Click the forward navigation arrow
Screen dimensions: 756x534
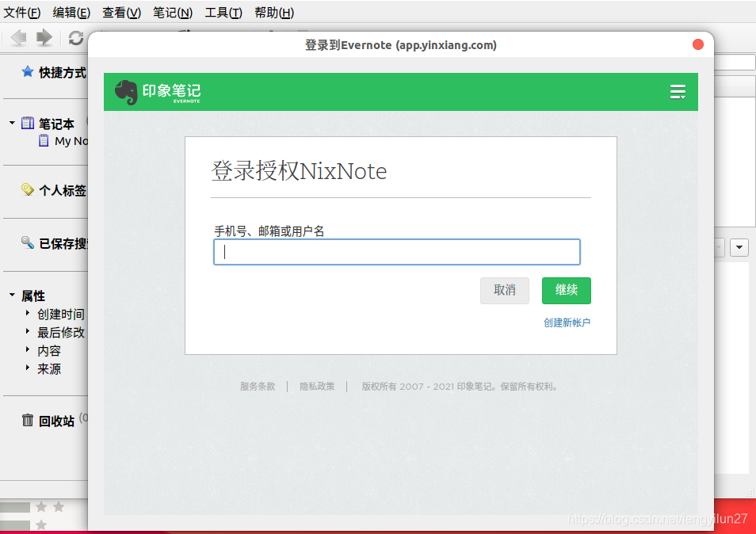pyautogui.click(x=44, y=37)
